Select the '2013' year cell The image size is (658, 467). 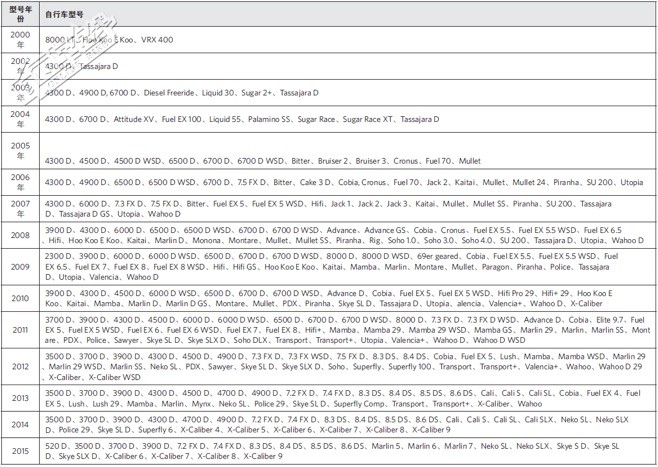[20, 398]
